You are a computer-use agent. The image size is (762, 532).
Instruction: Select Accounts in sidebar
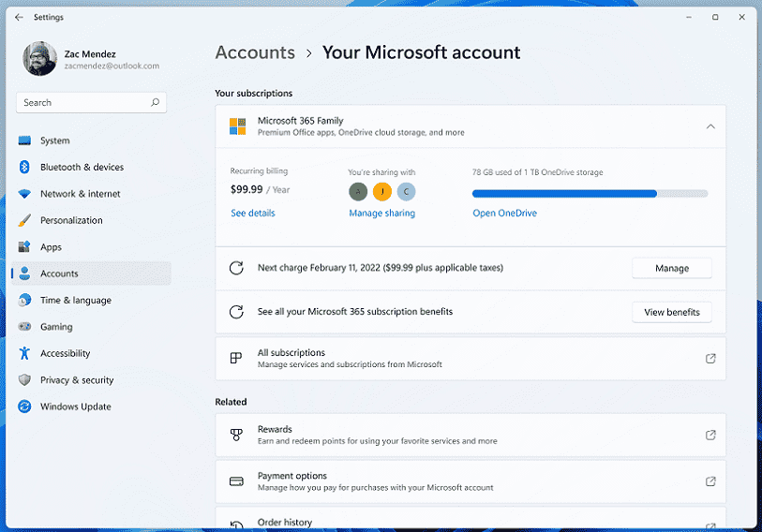pos(91,273)
